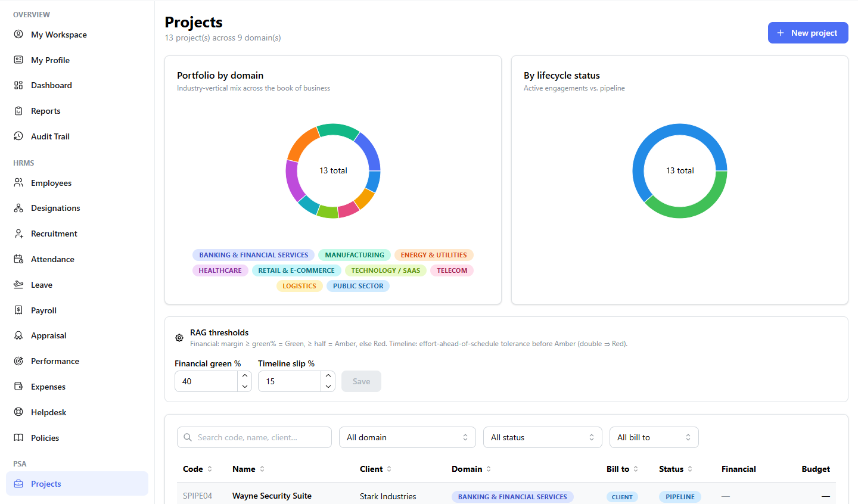Click the Payroll receipt icon
This screenshot has width=858, height=504.
point(18,310)
